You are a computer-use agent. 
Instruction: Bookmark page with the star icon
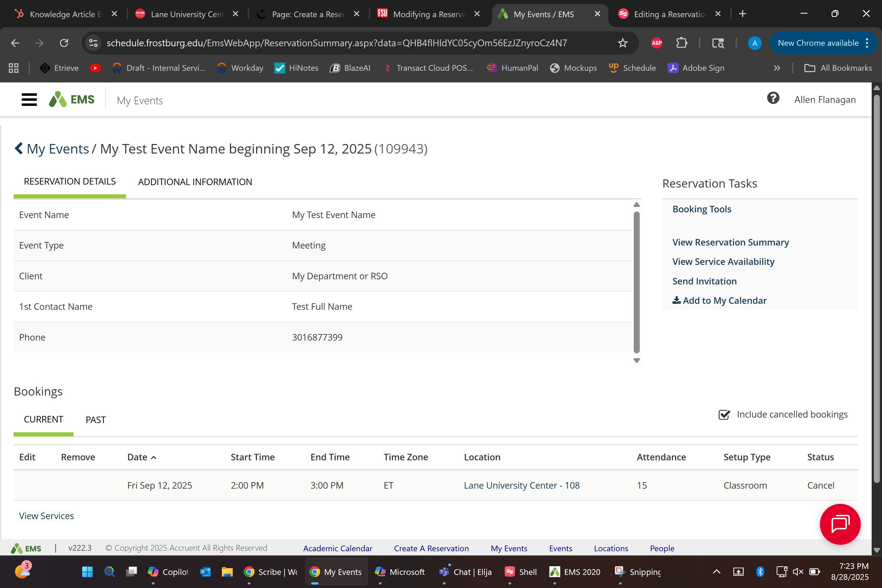[623, 43]
